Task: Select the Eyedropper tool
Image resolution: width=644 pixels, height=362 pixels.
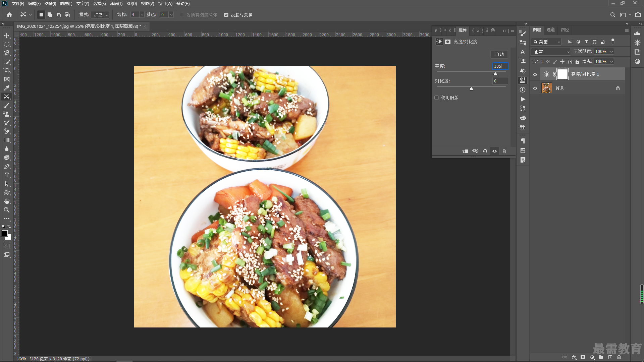Action: pos(7,88)
